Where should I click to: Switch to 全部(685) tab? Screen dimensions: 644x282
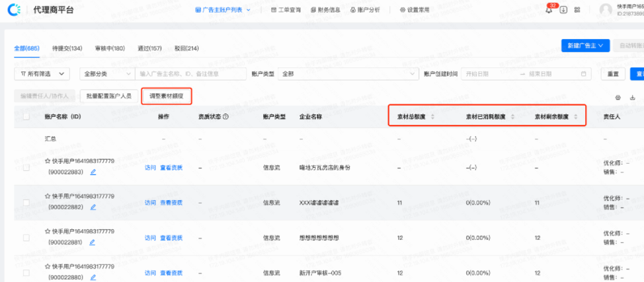pyautogui.click(x=26, y=48)
